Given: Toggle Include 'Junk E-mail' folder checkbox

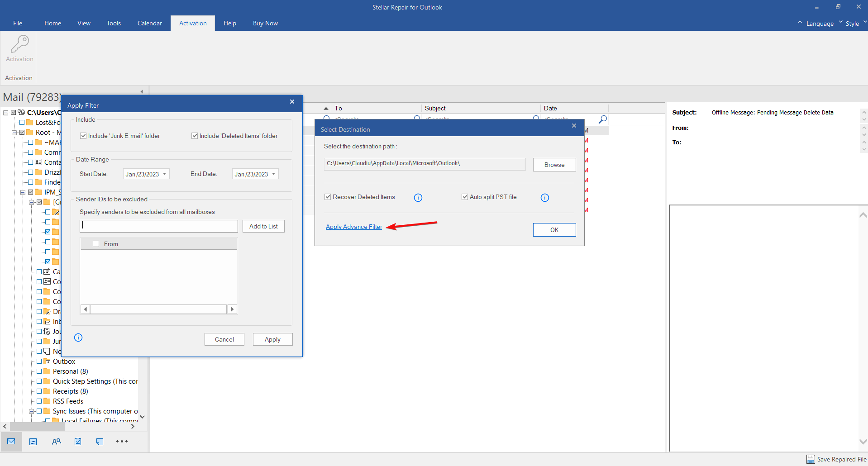Looking at the screenshot, I should 83,136.
